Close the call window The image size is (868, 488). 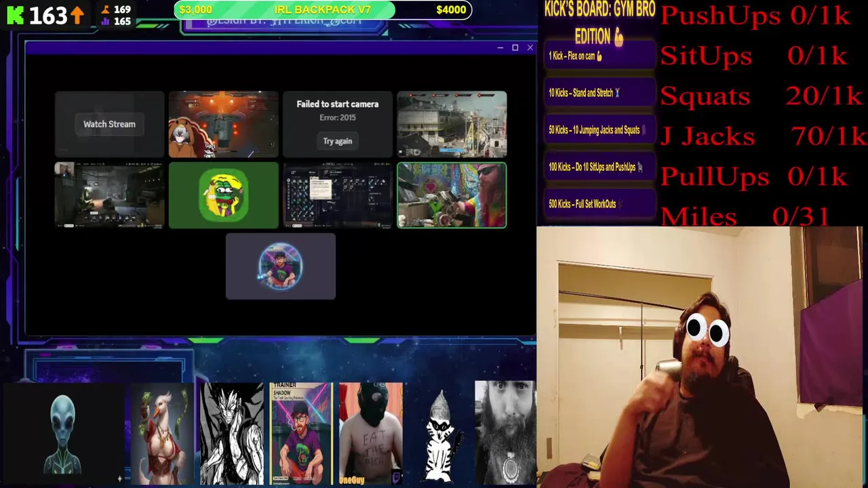(x=530, y=47)
